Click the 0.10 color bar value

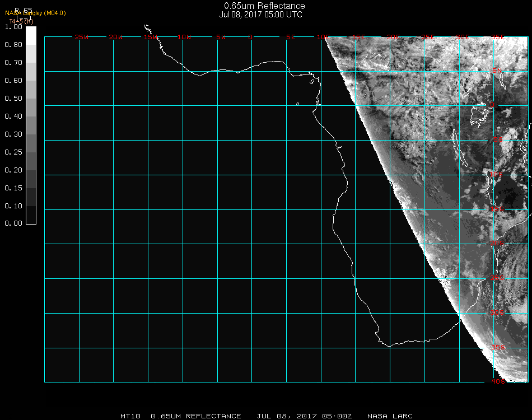click(13, 206)
